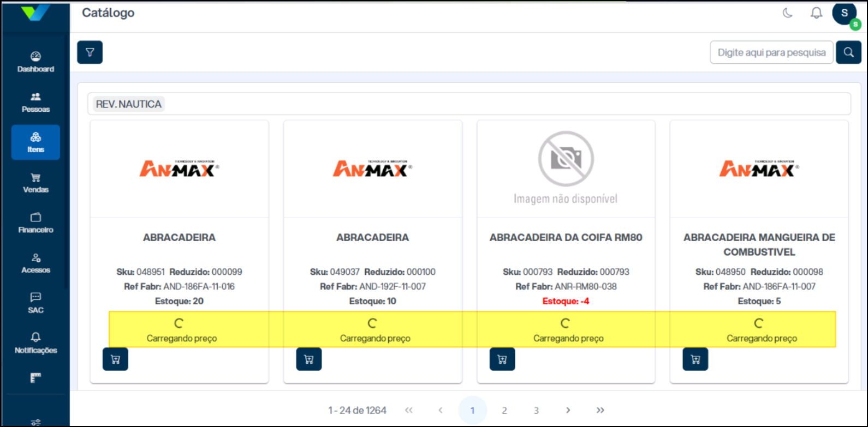Go to next page chevron
This screenshot has height=427, width=868.
pos(568,410)
